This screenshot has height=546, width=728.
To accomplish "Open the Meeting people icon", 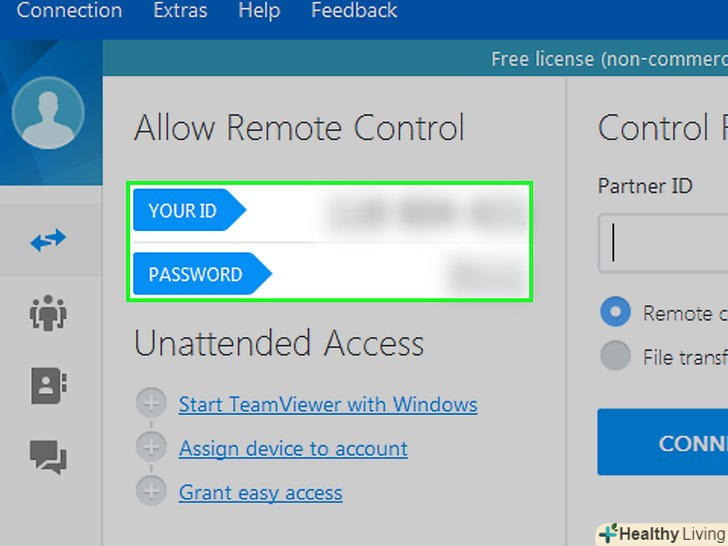I will (x=48, y=314).
